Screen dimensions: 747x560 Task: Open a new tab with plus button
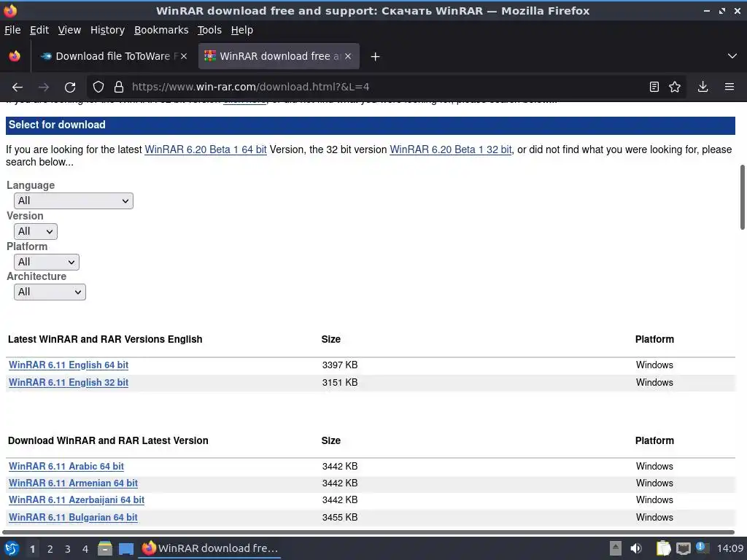(x=376, y=57)
